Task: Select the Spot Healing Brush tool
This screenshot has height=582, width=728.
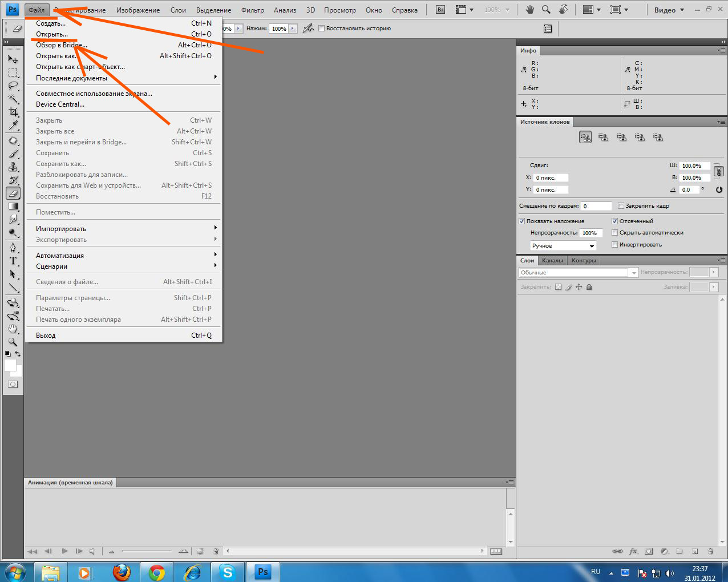Action: [x=13, y=140]
